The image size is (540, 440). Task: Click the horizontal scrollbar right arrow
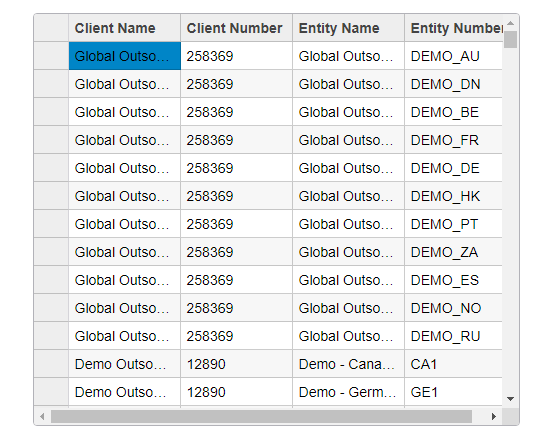pos(494,417)
